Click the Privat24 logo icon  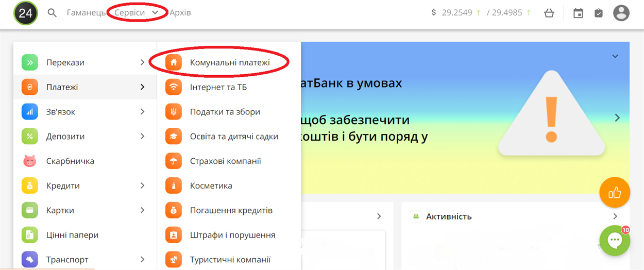(x=25, y=13)
